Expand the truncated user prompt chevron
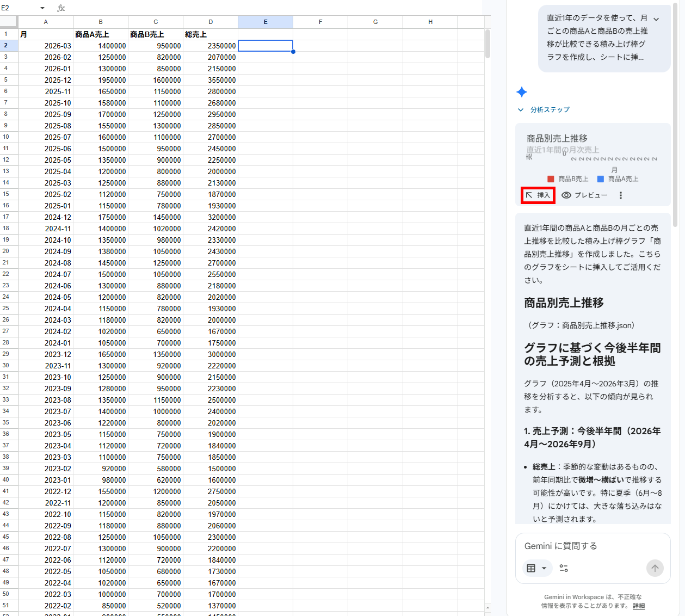 tap(656, 19)
